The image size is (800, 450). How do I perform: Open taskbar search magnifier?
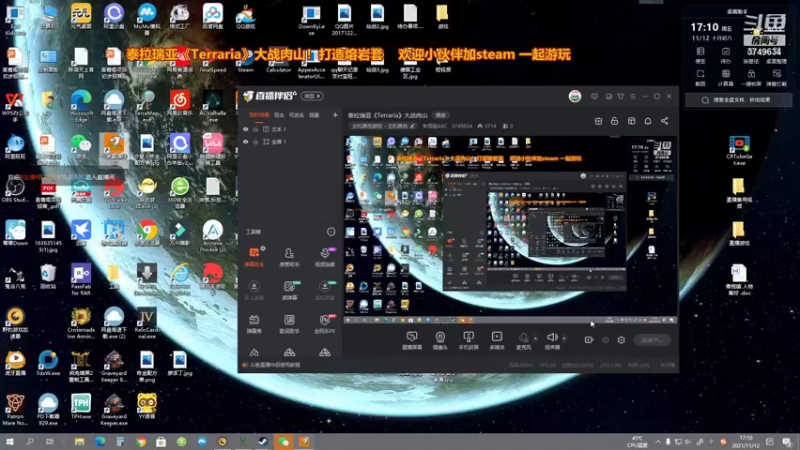click(30, 442)
